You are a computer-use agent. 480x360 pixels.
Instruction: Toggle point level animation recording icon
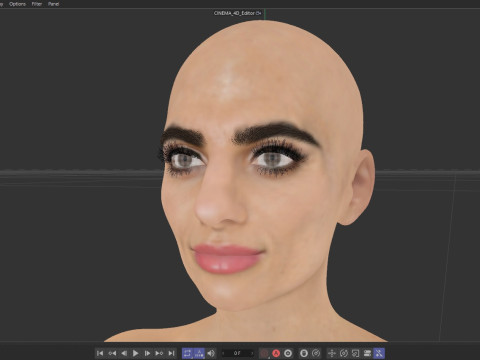coord(379,353)
